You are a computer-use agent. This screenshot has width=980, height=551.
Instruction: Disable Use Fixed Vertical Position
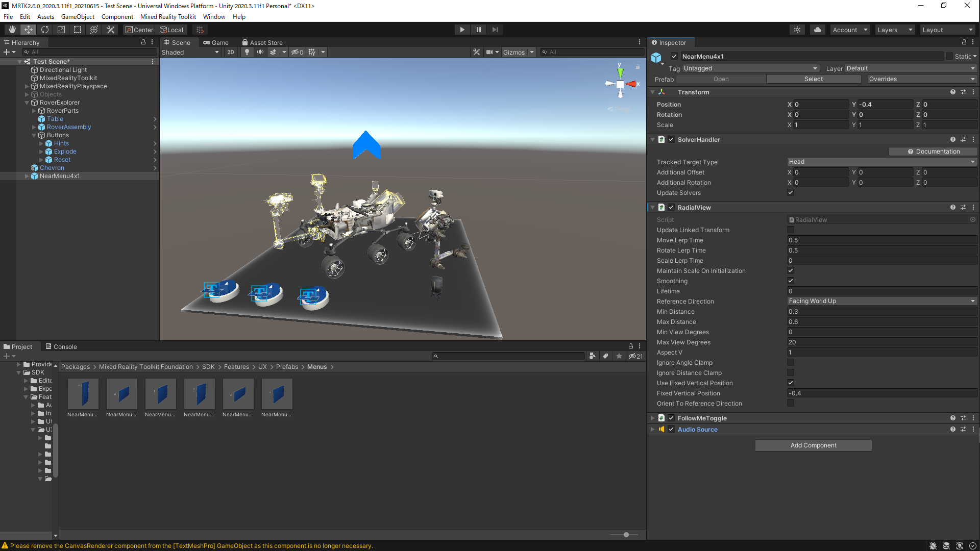pos(791,383)
